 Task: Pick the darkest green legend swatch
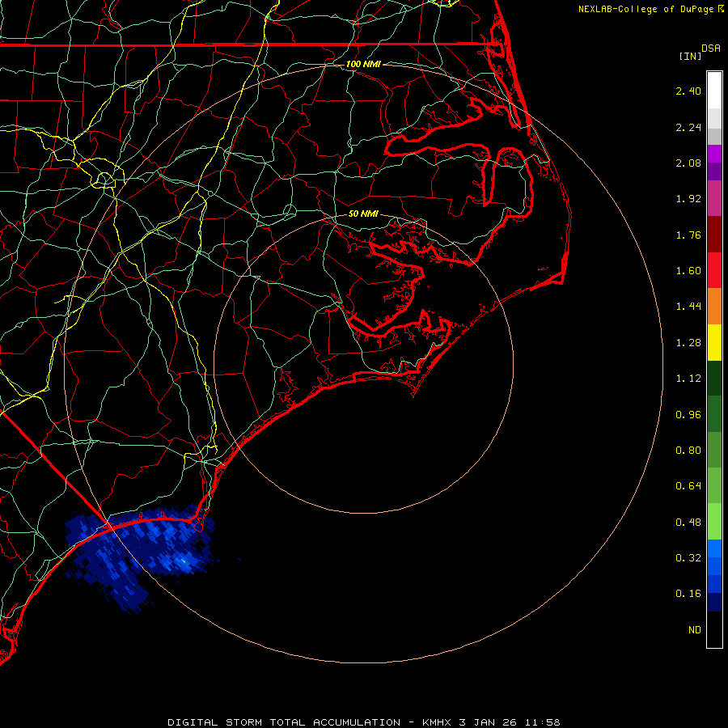click(714, 379)
